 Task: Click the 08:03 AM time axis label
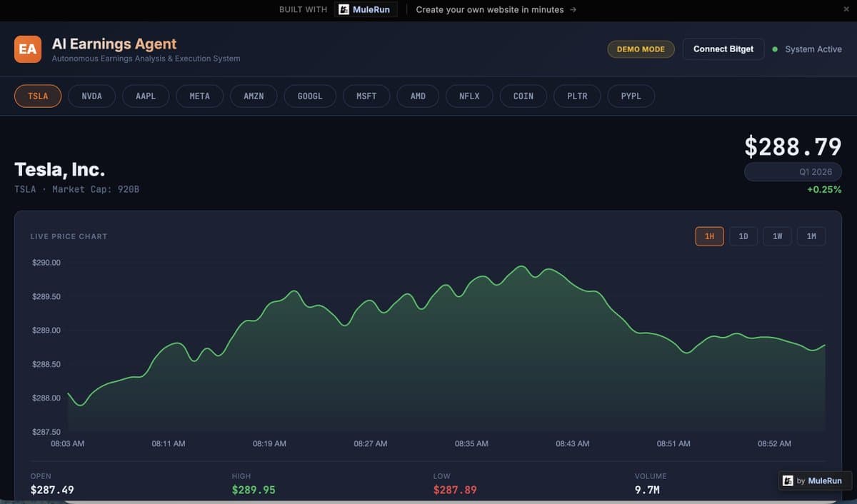coord(68,444)
